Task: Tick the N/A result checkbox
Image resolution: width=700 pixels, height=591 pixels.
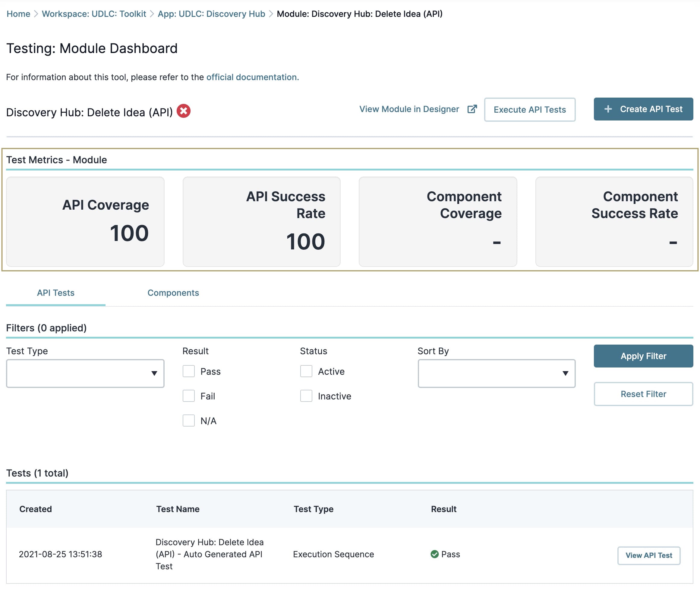Action: 189,421
